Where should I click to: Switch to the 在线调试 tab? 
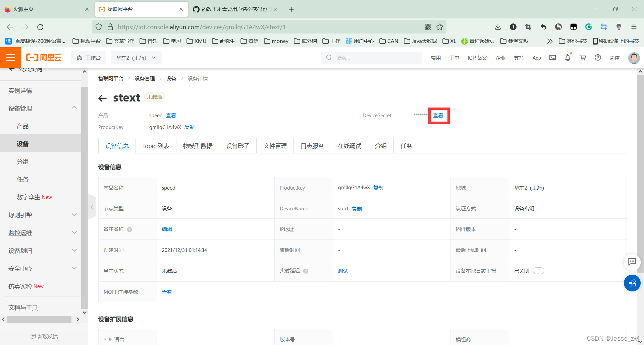349,145
